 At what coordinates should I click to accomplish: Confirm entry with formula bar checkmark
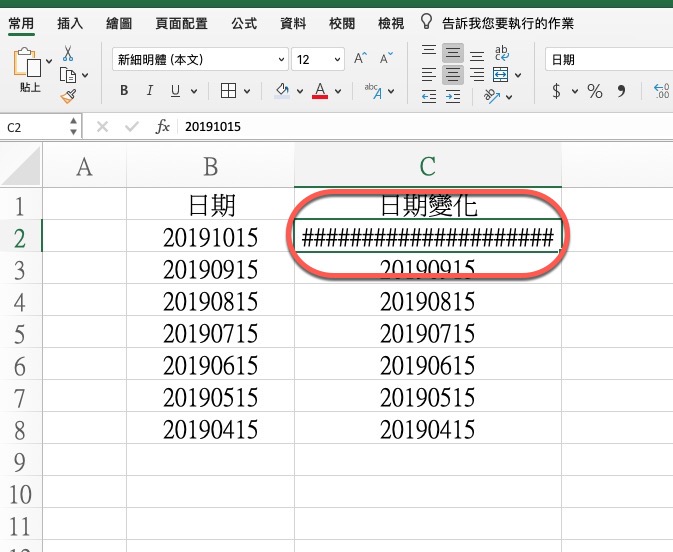(x=132, y=127)
